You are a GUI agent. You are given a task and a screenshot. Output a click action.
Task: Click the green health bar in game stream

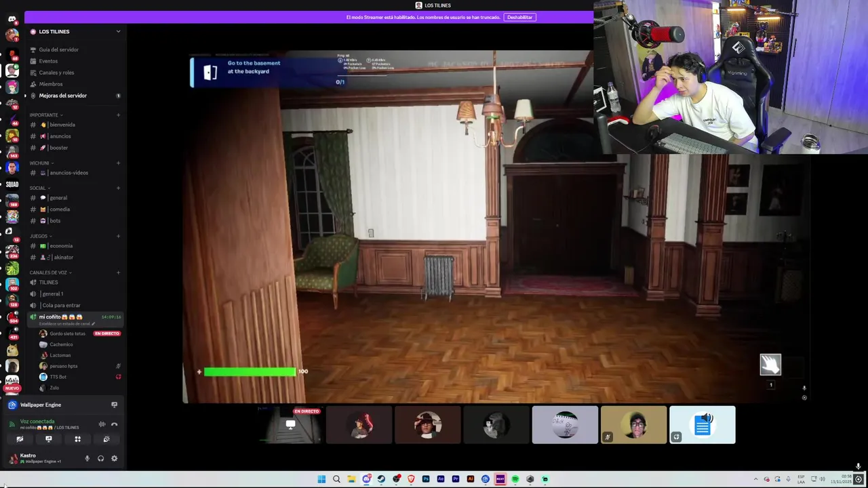[250, 371]
